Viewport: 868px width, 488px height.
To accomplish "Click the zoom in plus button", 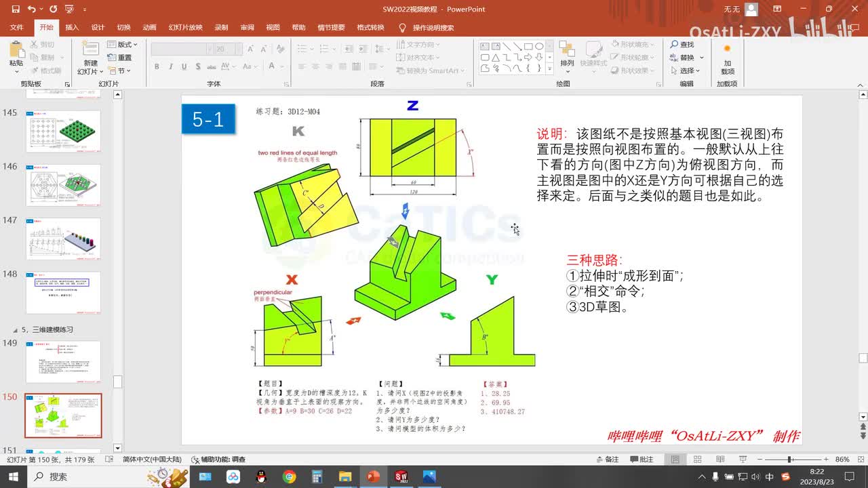I will (x=826, y=459).
